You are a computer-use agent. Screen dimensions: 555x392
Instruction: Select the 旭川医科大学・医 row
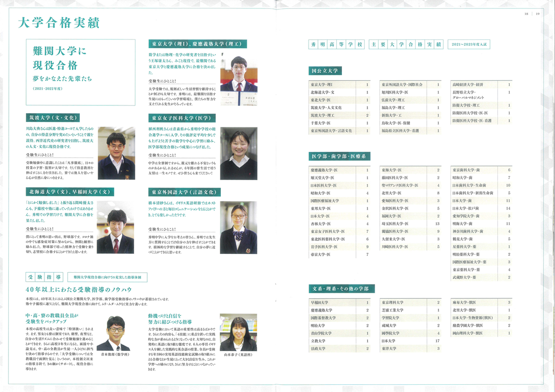pyautogui.click(x=410, y=92)
